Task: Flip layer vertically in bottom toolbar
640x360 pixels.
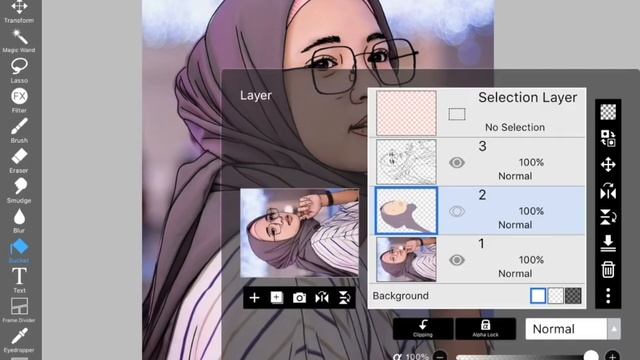Action: click(x=344, y=298)
